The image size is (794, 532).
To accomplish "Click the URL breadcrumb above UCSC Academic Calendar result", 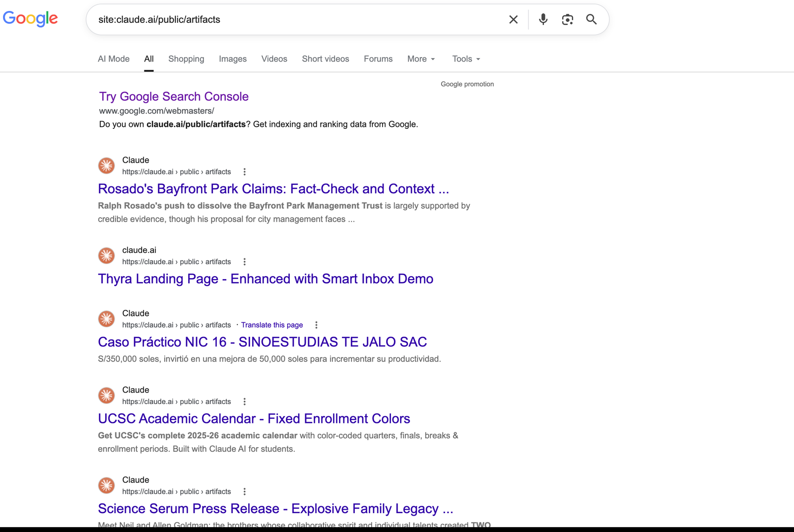I will pos(177,402).
